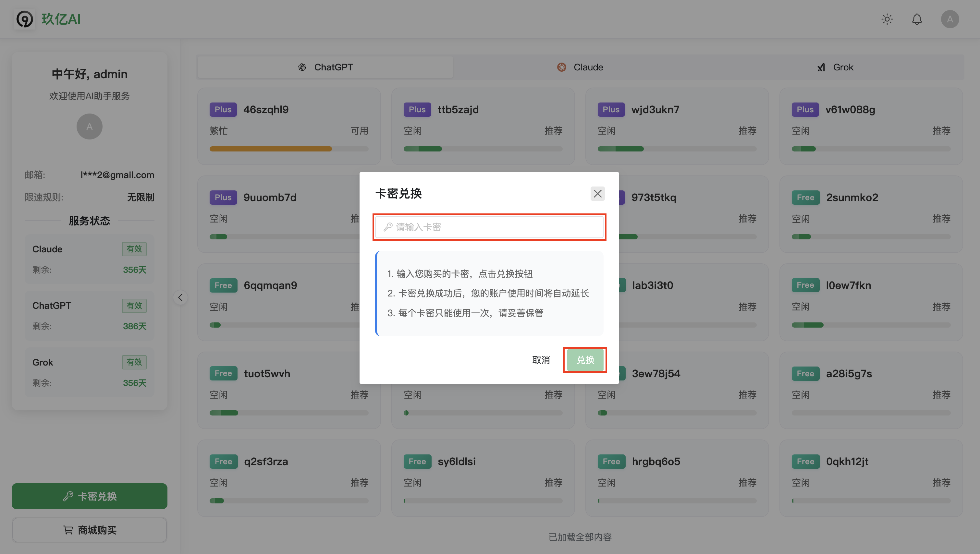Image resolution: width=980 pixels, height=554 pixels.
Task: Select the wjd3ukn7 node card
Action: click(677, 126)
